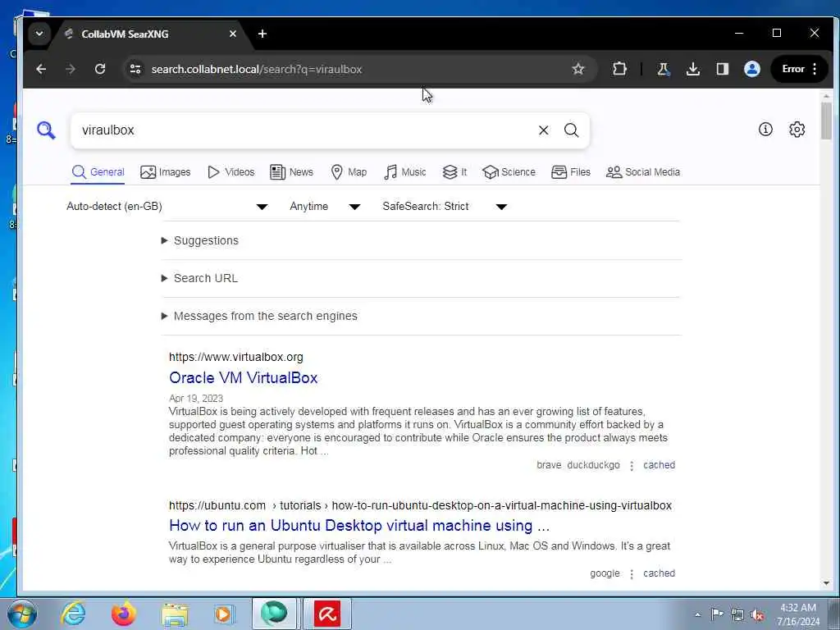This screenshot has height=630, width=840.
Task: Open the tab search dropdown arrow
Action: (x=39, y=34)
